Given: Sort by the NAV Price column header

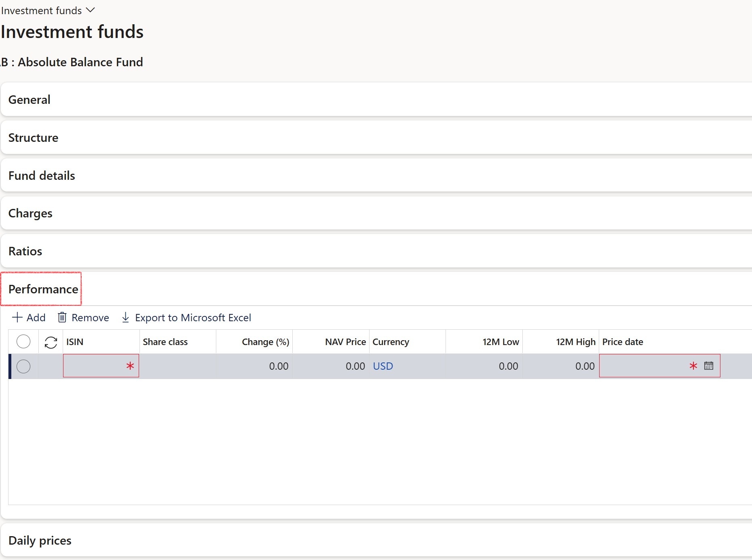Looking at the screenshot, I should click(331, 342).
